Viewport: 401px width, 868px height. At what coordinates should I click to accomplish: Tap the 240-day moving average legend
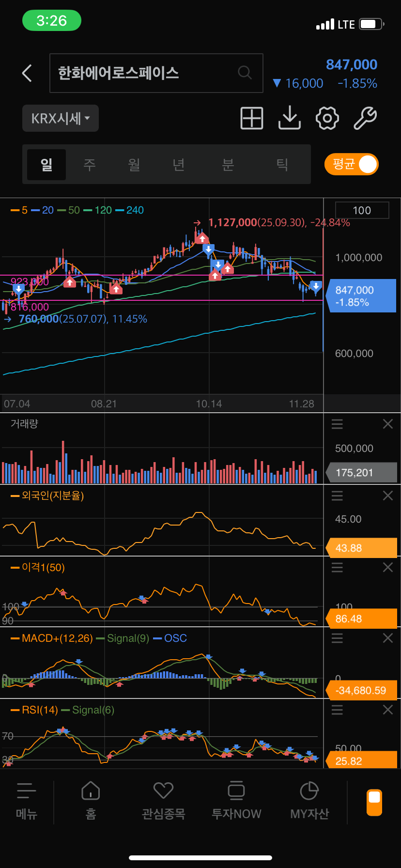(x=130, y=210)
